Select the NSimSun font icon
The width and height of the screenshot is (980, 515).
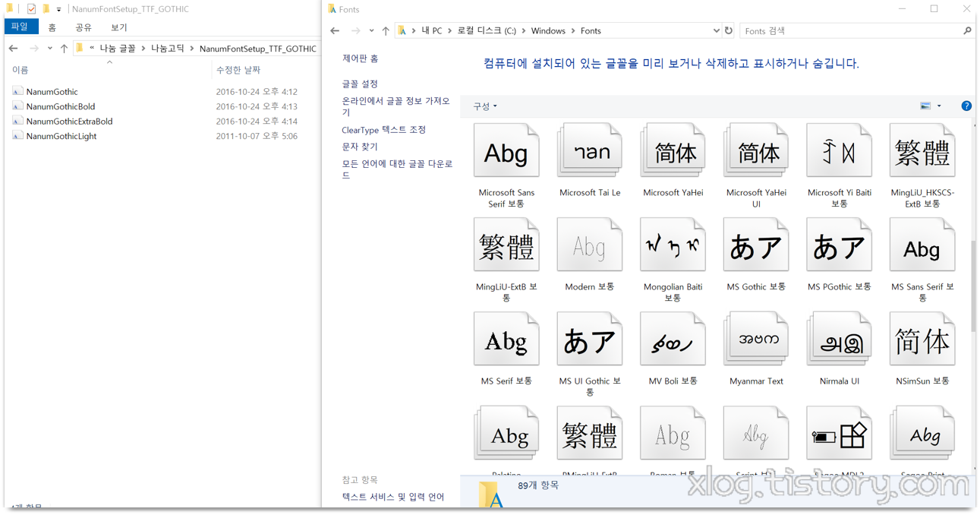click(x=922, y=340)
